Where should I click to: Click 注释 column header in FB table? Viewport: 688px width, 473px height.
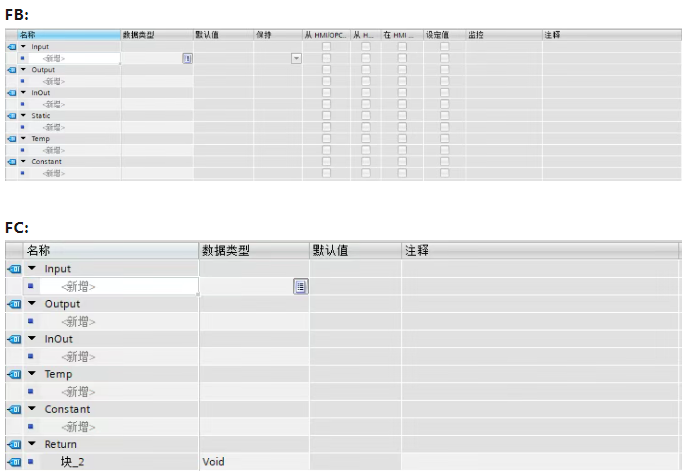(x=612, y=35)
